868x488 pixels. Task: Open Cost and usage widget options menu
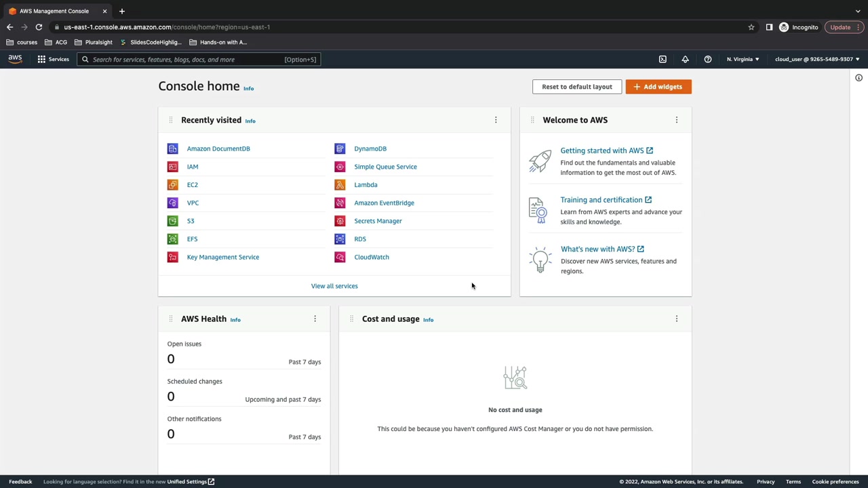click(676, 319)
